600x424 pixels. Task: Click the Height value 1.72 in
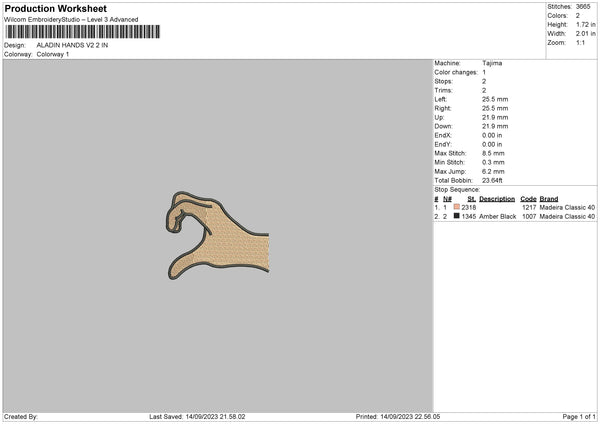click(586, 24)
